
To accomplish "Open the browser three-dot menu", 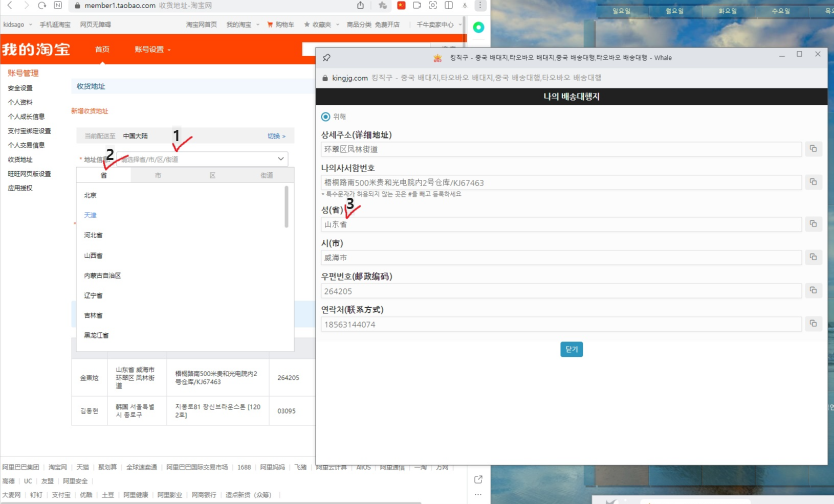I will (480, 5).
